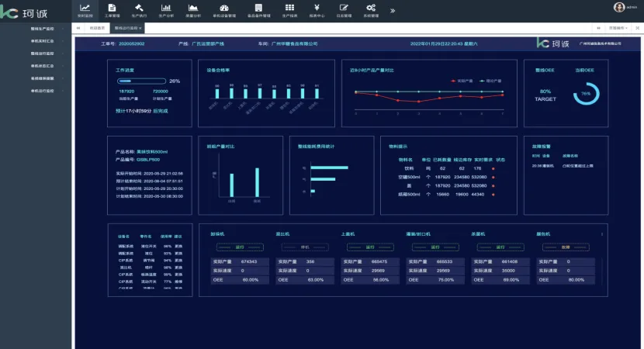Click the admin user profile
Screen dimensions: 644x349
[625, 8]
